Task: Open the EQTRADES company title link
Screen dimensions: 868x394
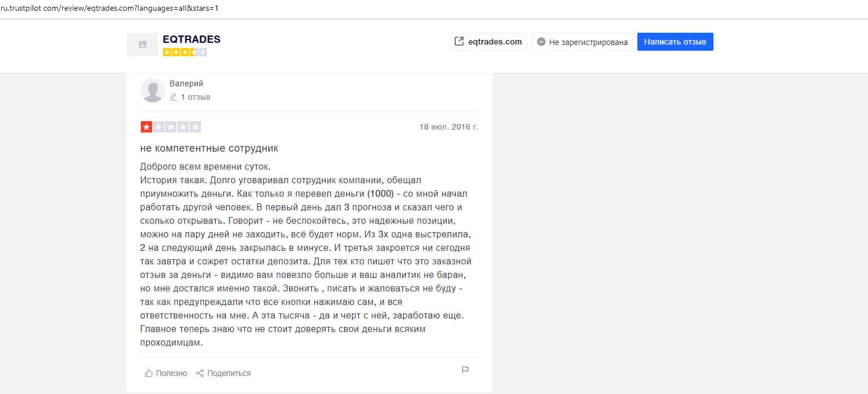Action: pos(191,39)
